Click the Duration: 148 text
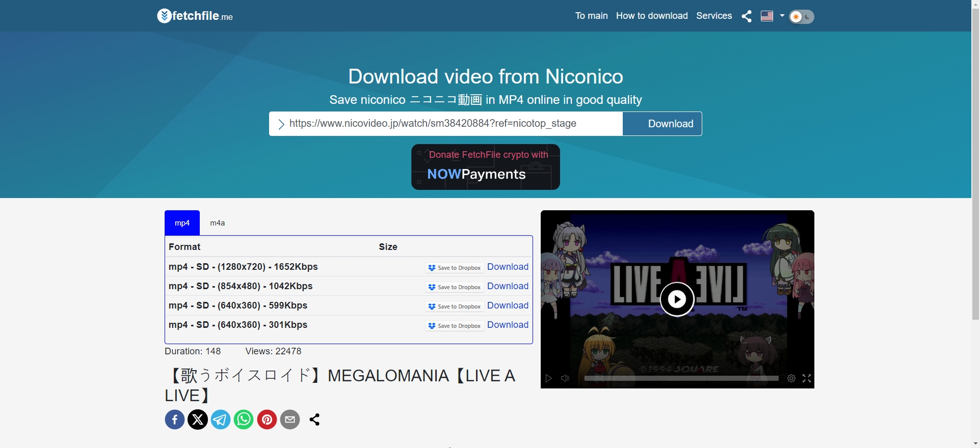The height and width of the screenshot is (448, 980). click(x=193, y=351)
